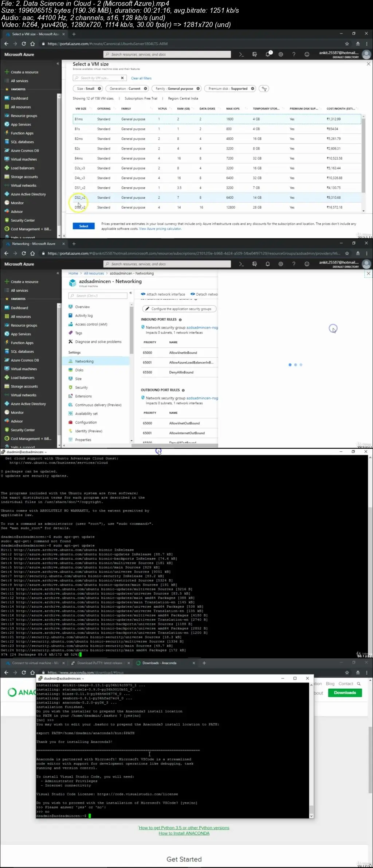Go back in the Anaconda browser window
Screen dimensions: 373x868
[x=6, y=673]
